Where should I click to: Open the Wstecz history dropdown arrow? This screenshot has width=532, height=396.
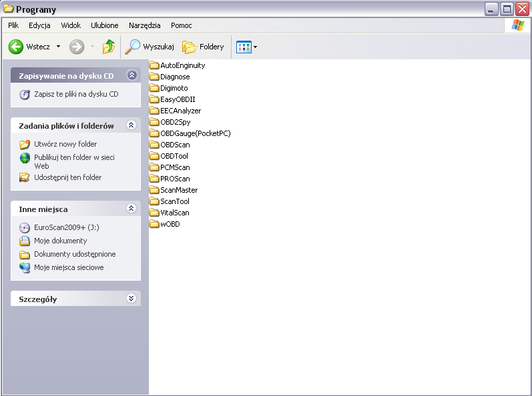pyautogui.click(x=58, y=47)
